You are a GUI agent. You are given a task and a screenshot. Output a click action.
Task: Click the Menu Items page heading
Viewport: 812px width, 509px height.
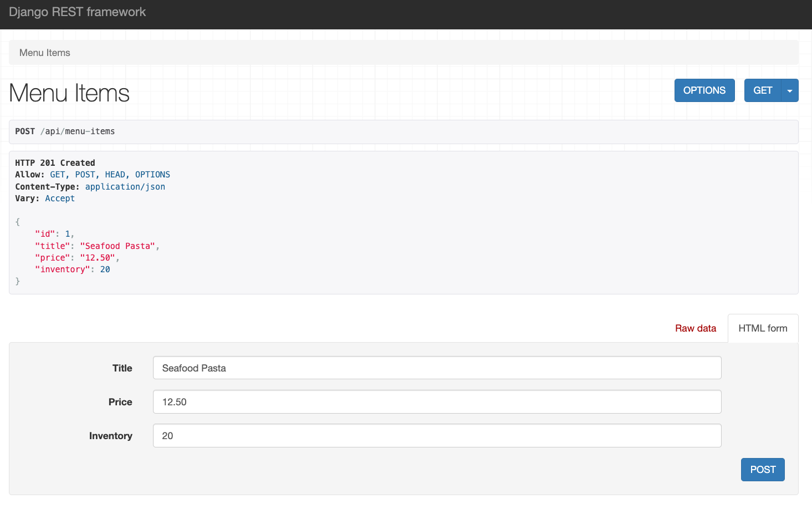(x=68, y=93)
